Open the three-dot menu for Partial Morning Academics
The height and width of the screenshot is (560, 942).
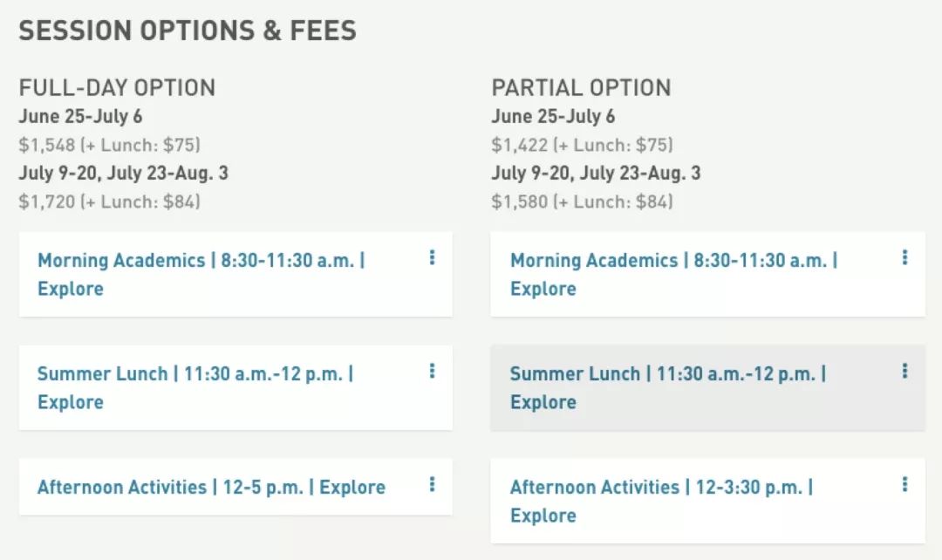click(x=904, y=257)
